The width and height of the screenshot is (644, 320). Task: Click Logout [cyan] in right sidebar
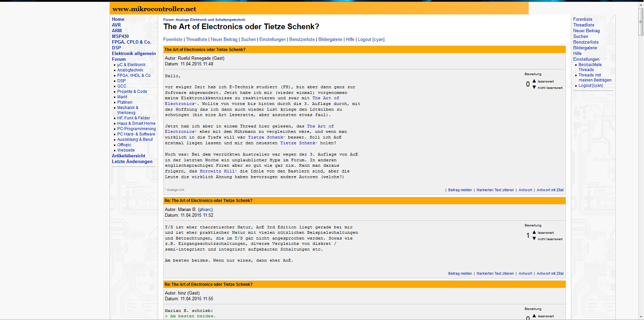click(x=590, y=85)
